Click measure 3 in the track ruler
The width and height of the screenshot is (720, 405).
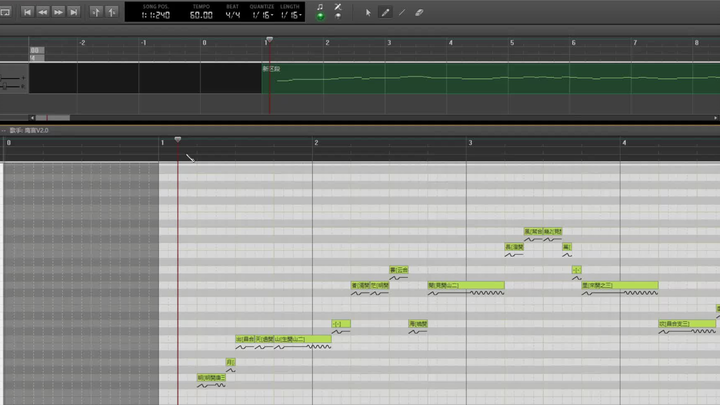[x=389, y=43]
